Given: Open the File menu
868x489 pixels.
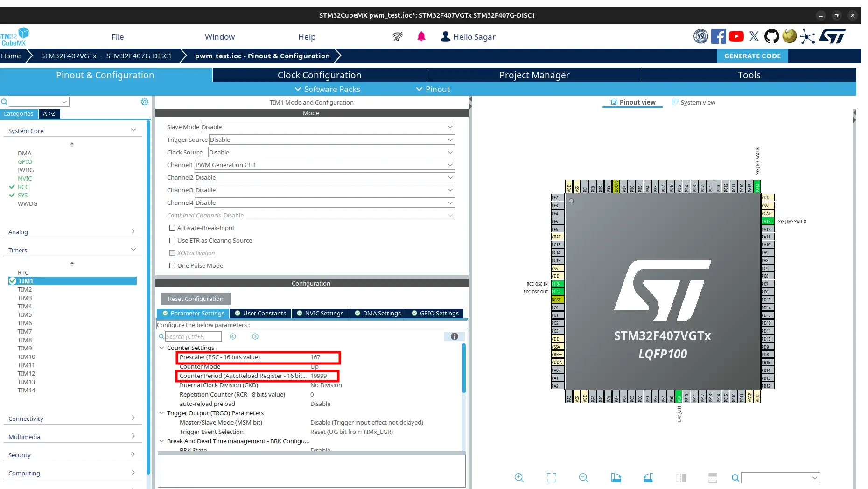Looking at the screenshot, I should pyautogui.click(x=118, y=37).
